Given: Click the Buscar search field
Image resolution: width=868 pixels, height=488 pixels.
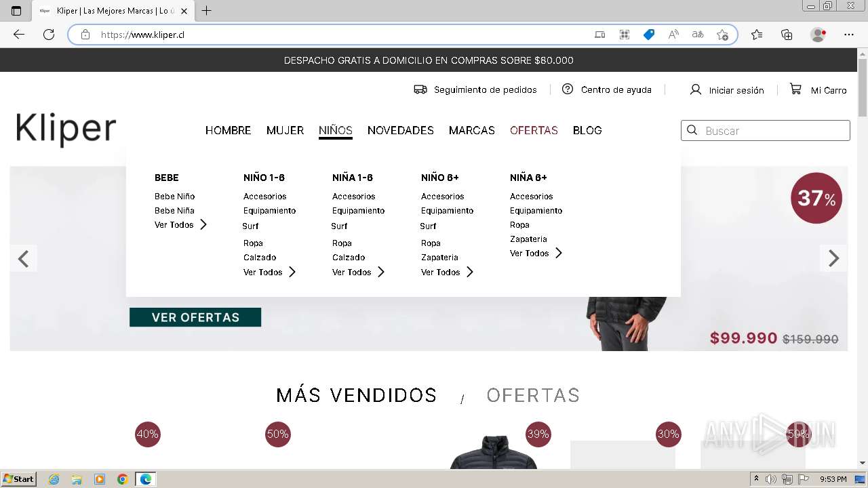Looking at the screenshot, I should point(766,130).
